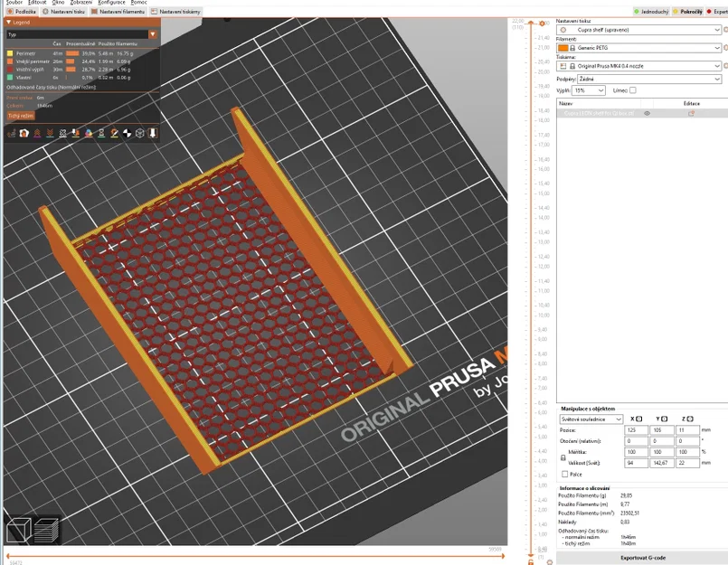Click mirror icon next to X axis
Viewport: 728px width, 565px height.
638,419
